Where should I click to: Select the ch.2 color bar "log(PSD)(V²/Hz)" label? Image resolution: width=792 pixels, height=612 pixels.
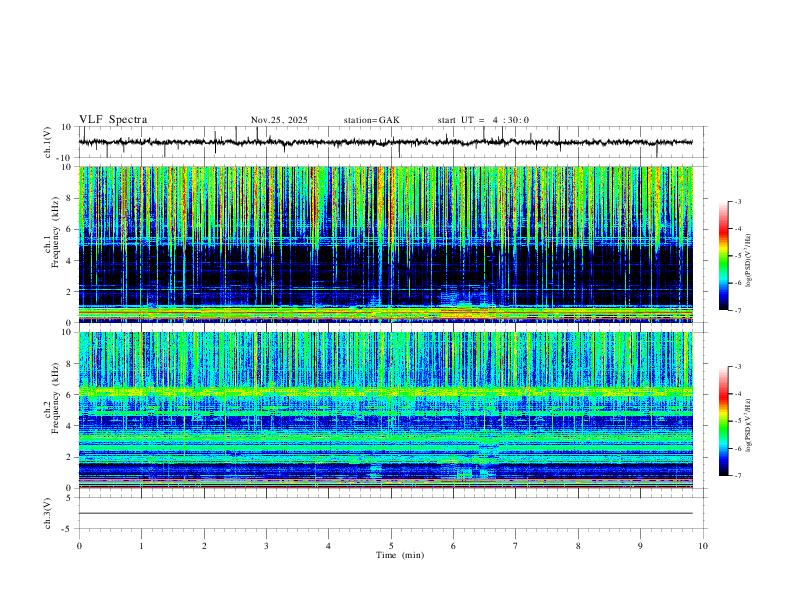click(749, 426)
